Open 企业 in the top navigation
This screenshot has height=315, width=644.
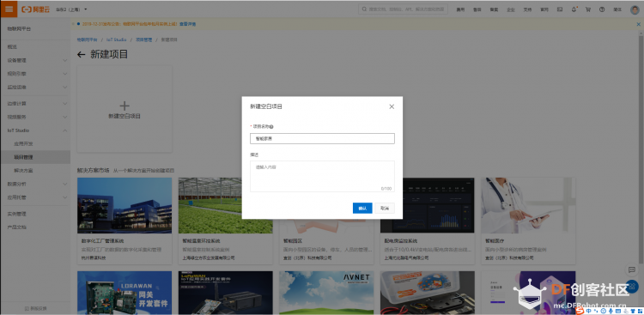click(x=511, y=9)
